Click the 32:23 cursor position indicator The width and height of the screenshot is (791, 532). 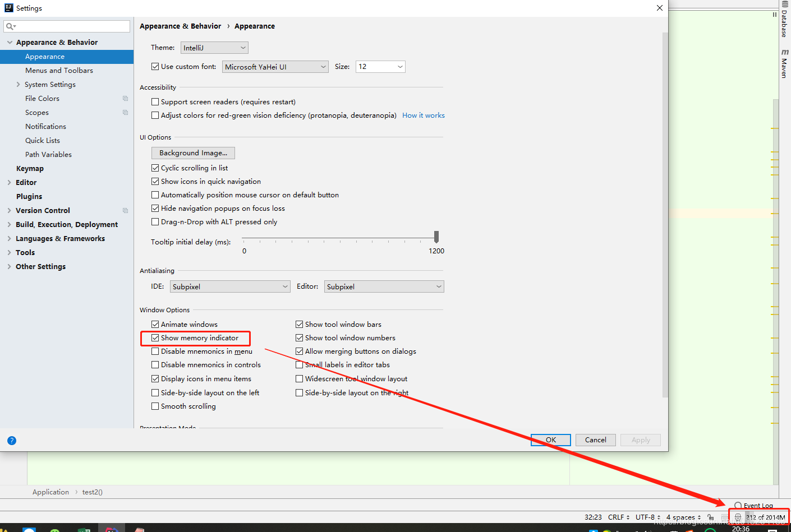coord(593,517)
